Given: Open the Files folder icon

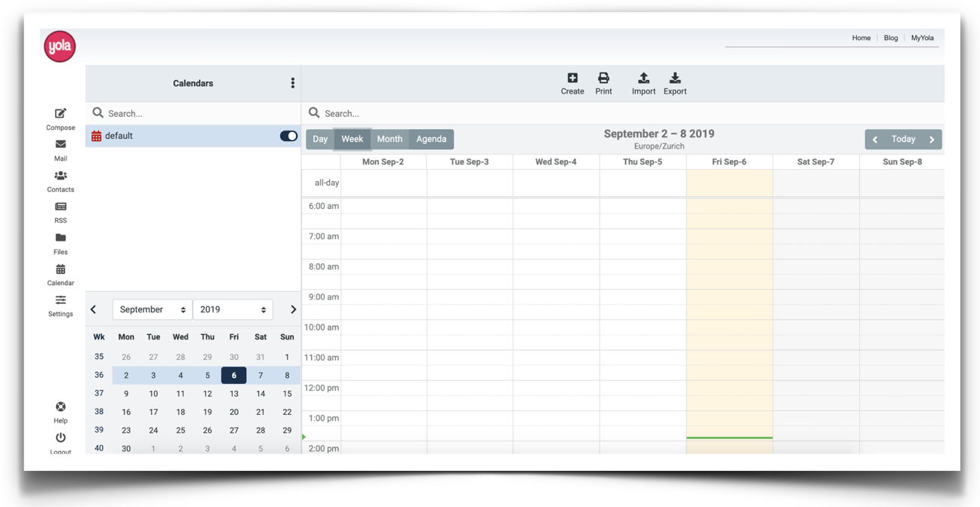Looking at the screenshot, I should pyautogui.click(x=60, y=238).
